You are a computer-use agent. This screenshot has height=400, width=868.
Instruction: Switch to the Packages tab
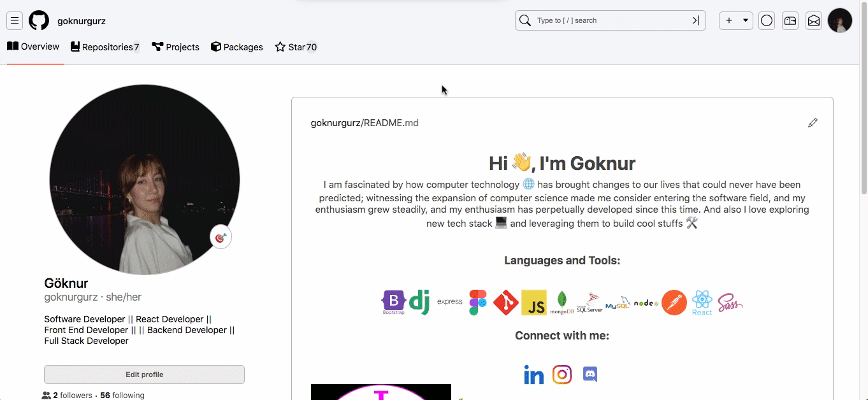pos(237,47)
